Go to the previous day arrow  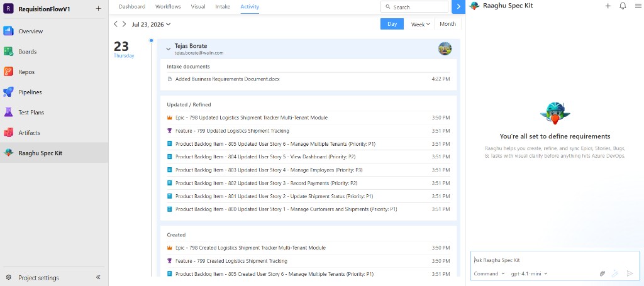click(x=116, y=25)
